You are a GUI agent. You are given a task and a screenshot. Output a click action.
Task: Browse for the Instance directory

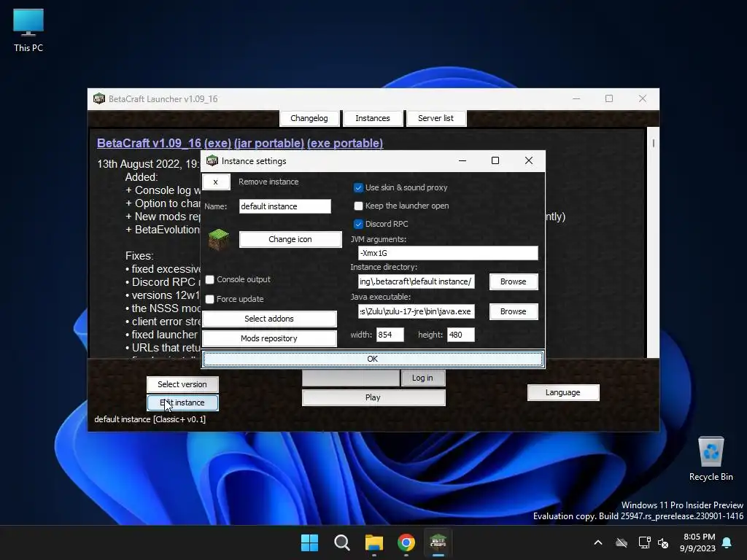[513, 281]
